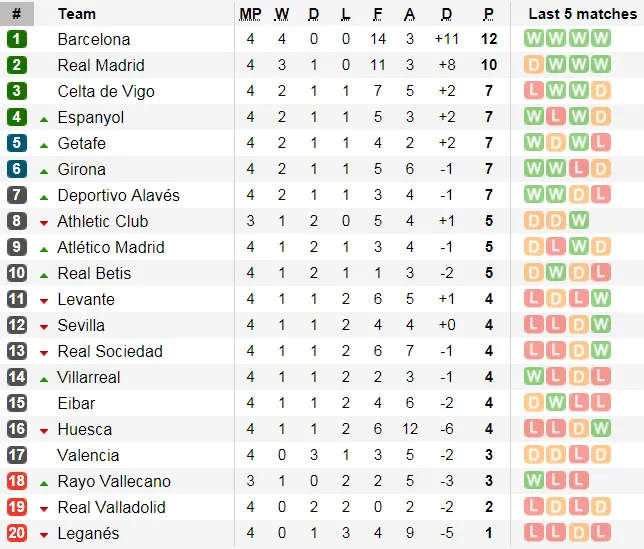
Task: Click the win badge in Athletic Club's form
Action: (x=578, y=221)
